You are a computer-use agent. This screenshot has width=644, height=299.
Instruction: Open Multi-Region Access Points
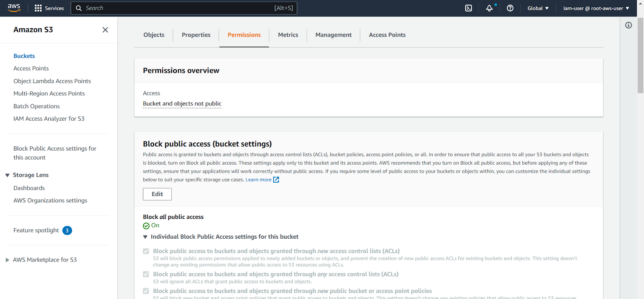click(x=49, y=93)
